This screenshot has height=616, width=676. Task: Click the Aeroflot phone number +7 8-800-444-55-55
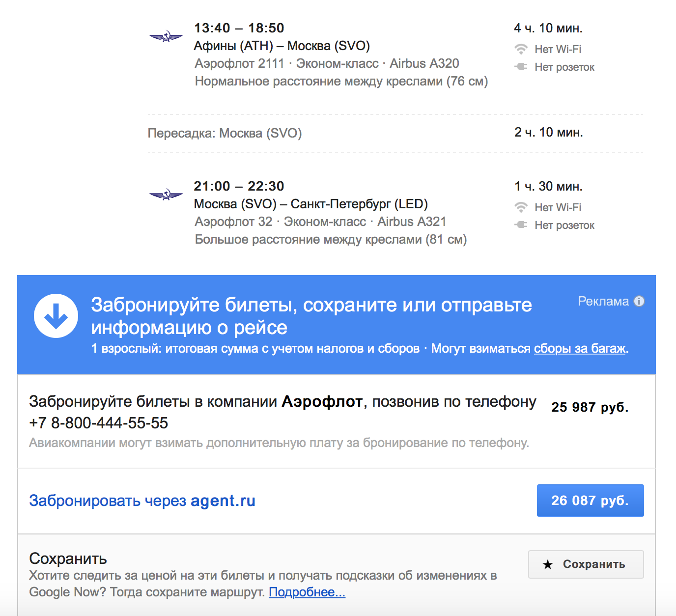98,423
